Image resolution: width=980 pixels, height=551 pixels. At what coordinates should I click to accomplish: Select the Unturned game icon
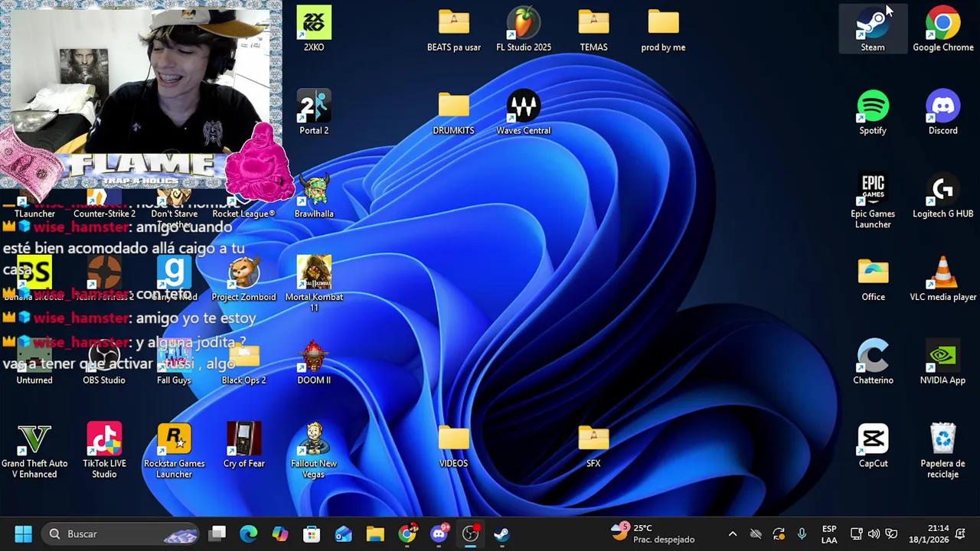pos(34,363)
